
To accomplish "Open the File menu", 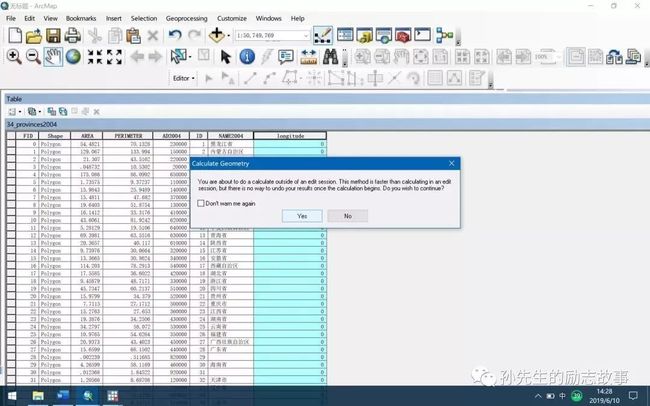I will click(11, 18).
